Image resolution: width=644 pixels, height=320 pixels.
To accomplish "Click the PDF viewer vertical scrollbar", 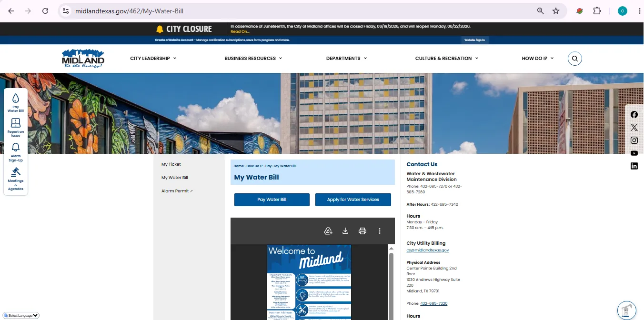I will (x=392, y=286).
